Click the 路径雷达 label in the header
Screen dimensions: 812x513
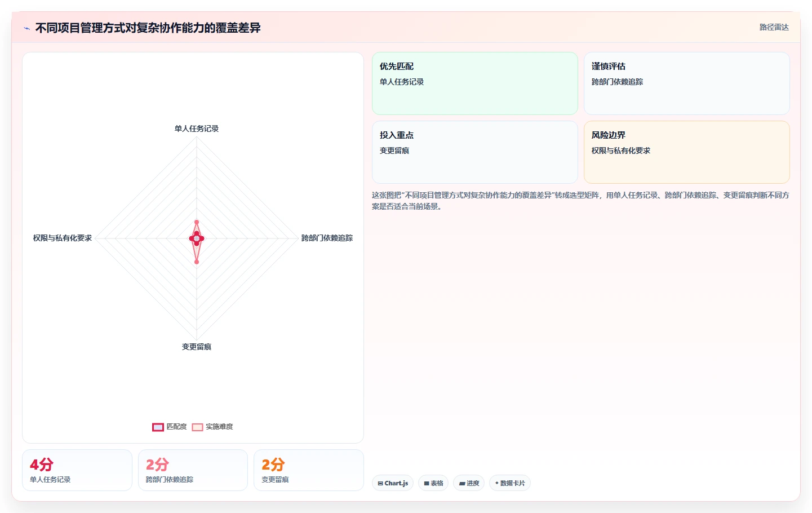tap(774, 27)
